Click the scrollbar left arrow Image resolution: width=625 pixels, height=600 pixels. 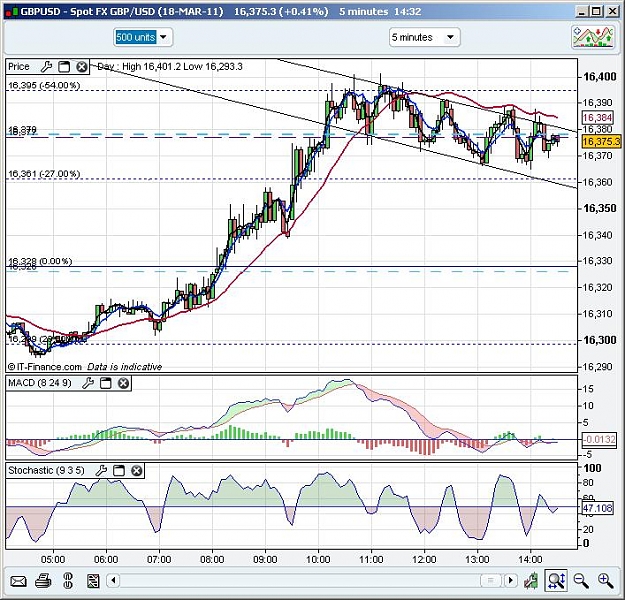click(114, 580)
